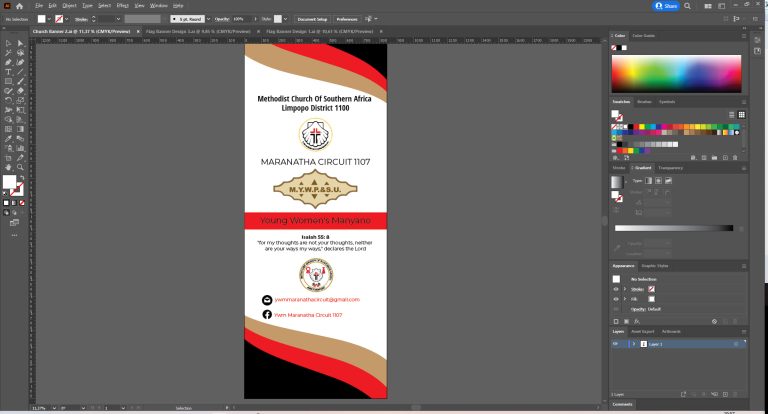Toggle Fill visibility in Appearance panel

tap(616, 299)
